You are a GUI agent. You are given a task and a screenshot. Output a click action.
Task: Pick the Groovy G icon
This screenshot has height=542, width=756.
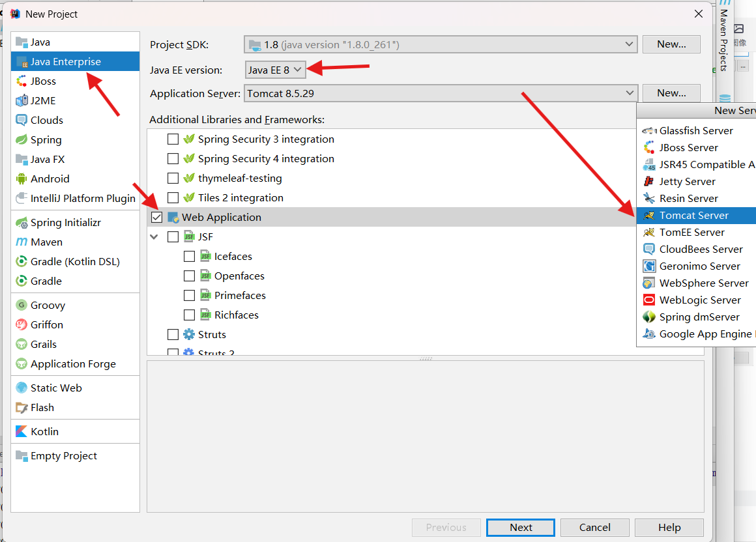[x=22, y=305]
